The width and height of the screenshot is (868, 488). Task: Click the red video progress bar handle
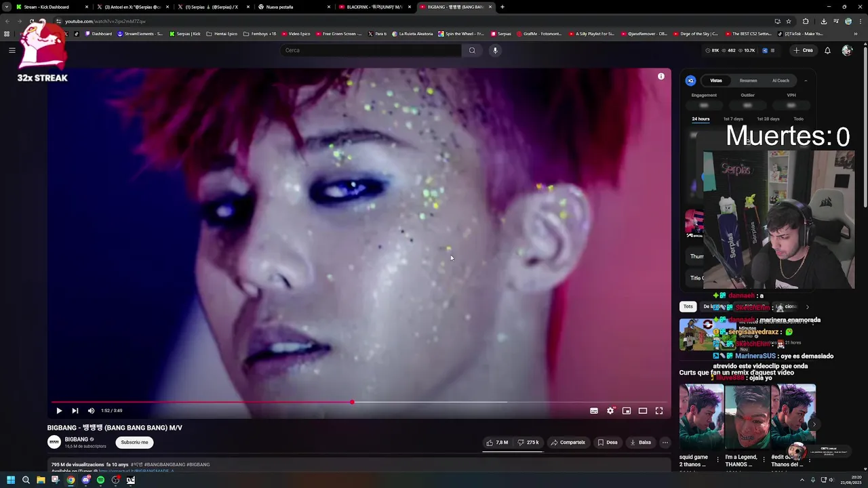click(352, 402)
